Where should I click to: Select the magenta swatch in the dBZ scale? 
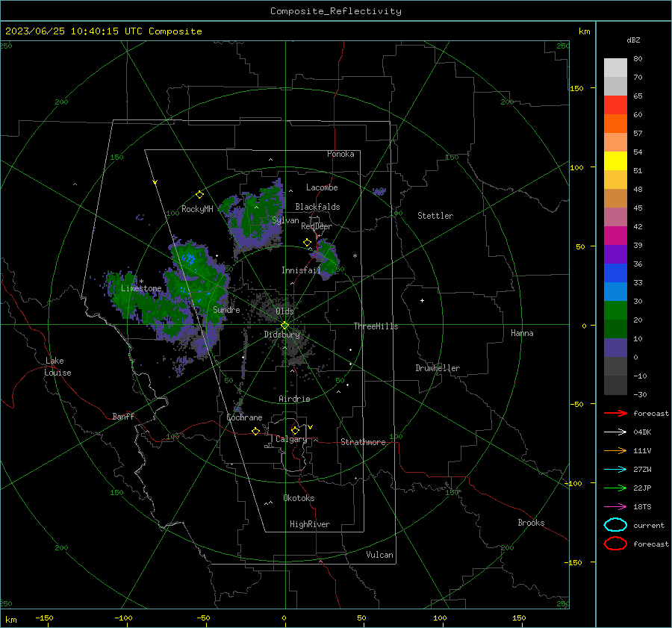615,235
